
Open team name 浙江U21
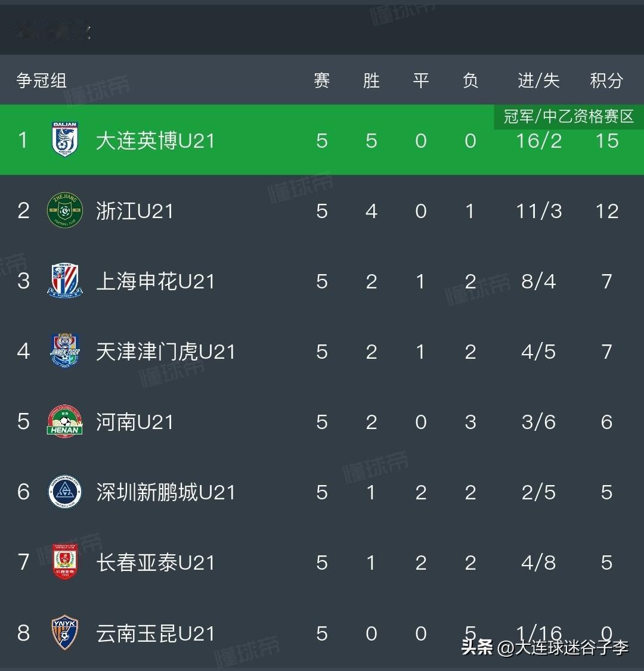134,211
